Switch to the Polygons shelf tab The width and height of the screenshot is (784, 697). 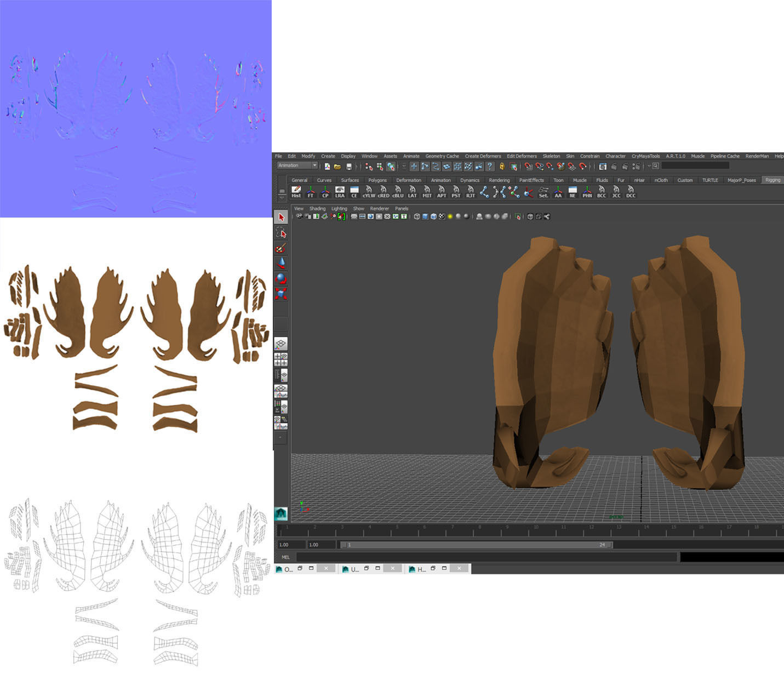coord(377,180)
